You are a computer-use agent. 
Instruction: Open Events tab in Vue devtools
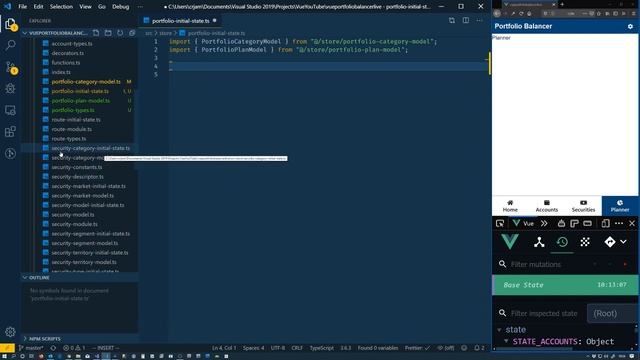click(x=585, y=242)
